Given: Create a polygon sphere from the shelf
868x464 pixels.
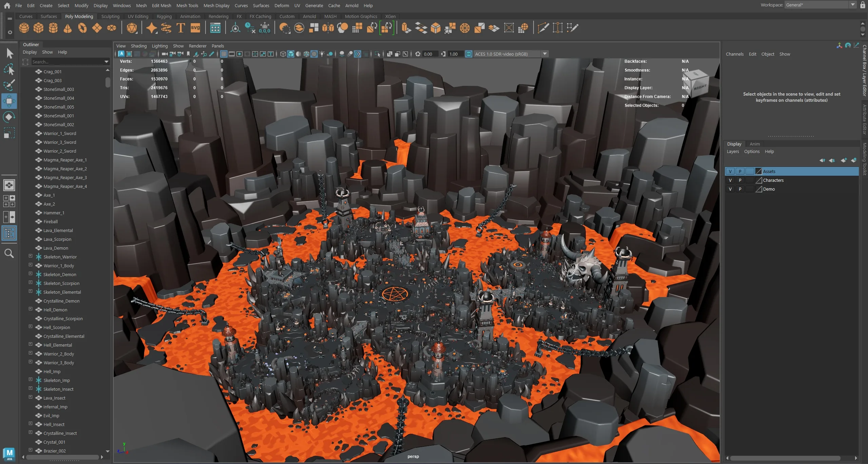Looking at the screenshot, I should 24,28.
